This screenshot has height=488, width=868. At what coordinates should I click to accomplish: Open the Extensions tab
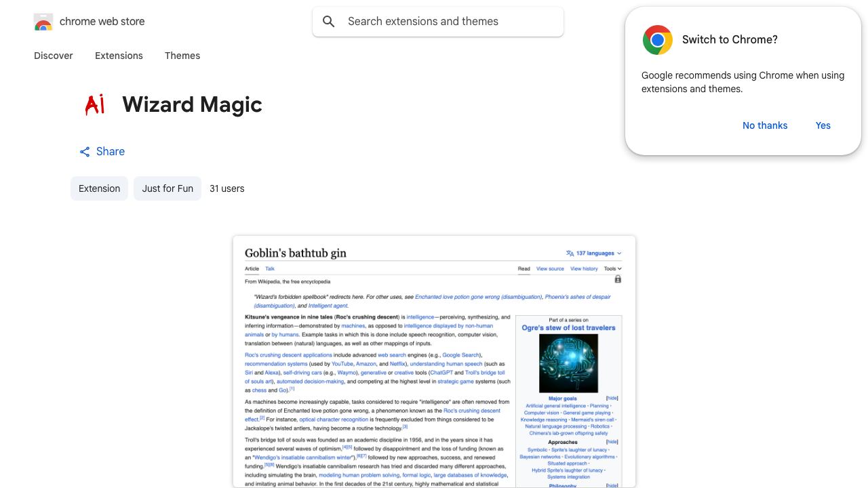pos(119,56)
